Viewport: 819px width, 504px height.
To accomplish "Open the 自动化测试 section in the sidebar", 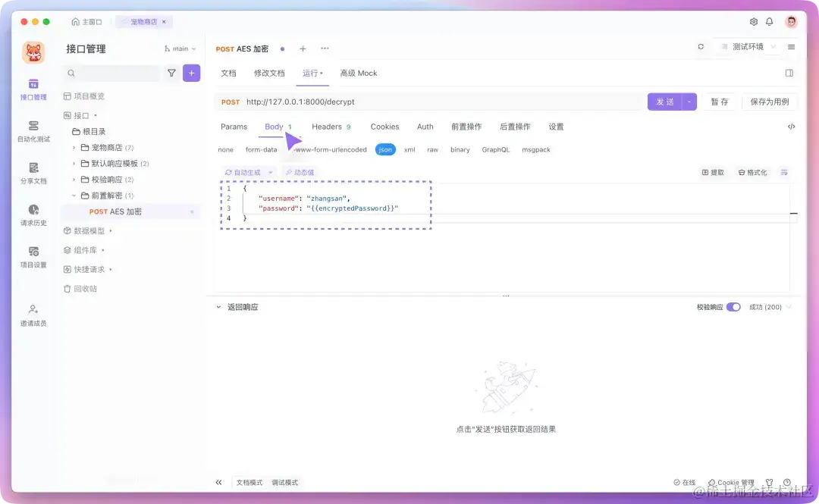I will pos(32,130).
